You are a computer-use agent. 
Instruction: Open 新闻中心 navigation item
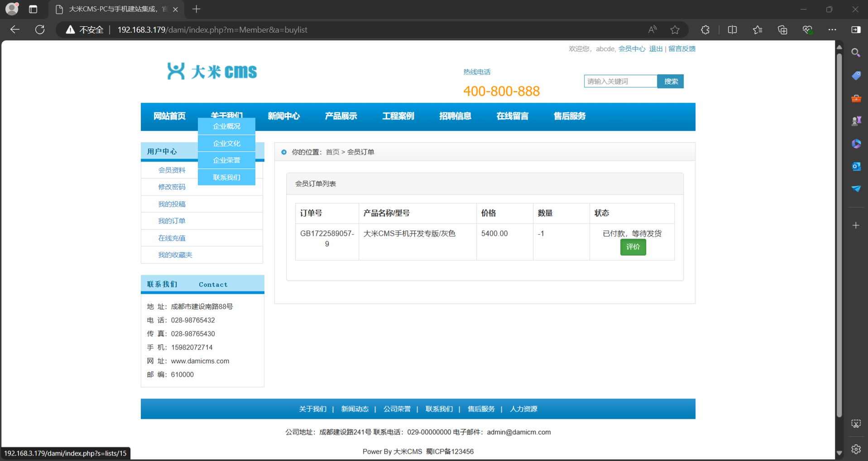tap(283, 116)
